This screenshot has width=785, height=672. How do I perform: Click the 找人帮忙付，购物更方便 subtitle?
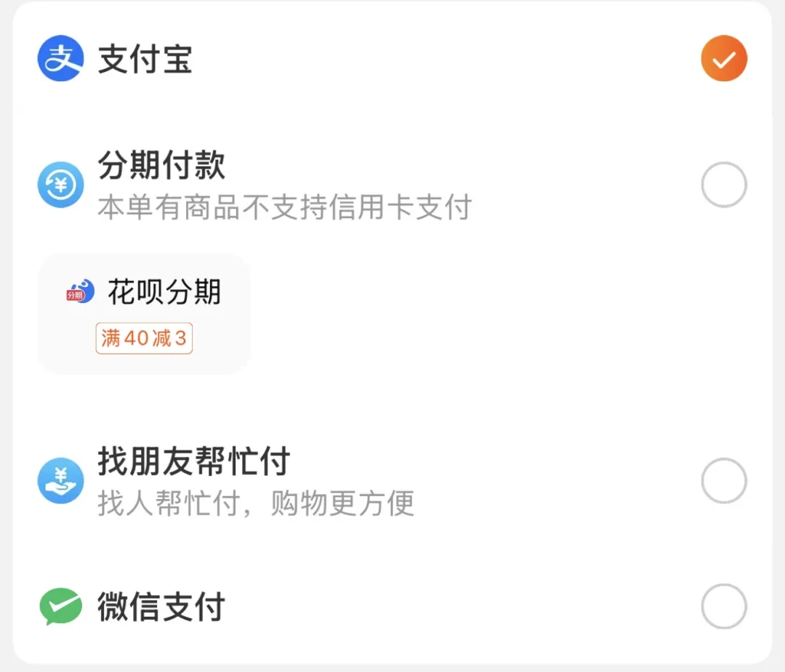256,503
